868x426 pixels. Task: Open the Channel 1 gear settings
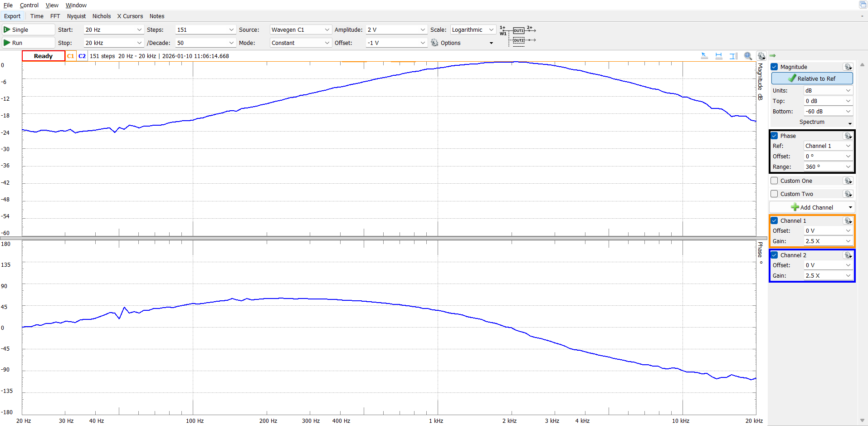click(848, 220)
